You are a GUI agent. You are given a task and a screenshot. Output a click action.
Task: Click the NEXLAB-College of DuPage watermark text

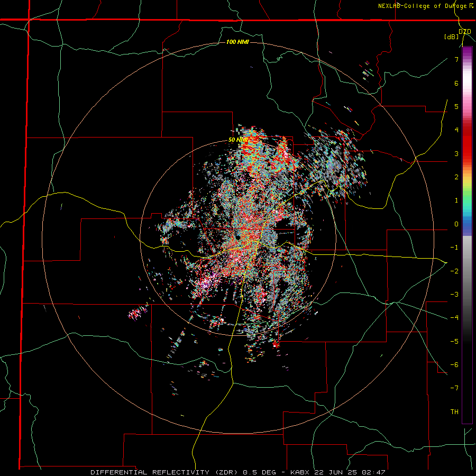[x=425, y=6]
